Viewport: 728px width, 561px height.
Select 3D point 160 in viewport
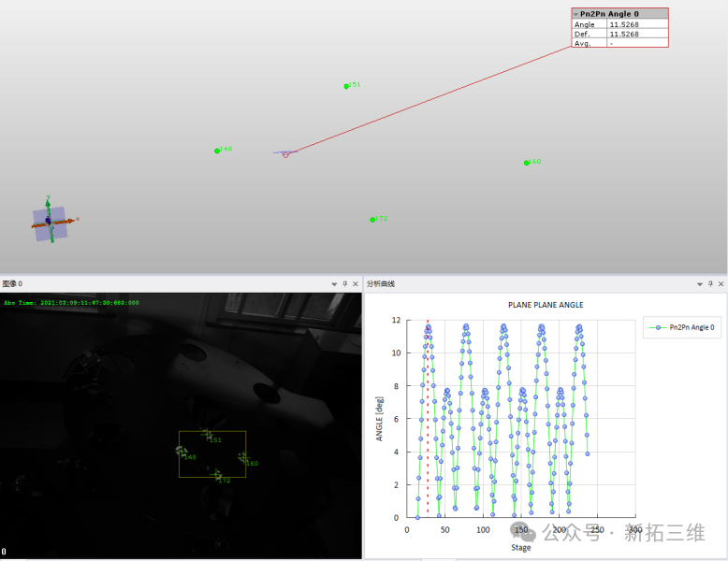[x=526, y=163]
